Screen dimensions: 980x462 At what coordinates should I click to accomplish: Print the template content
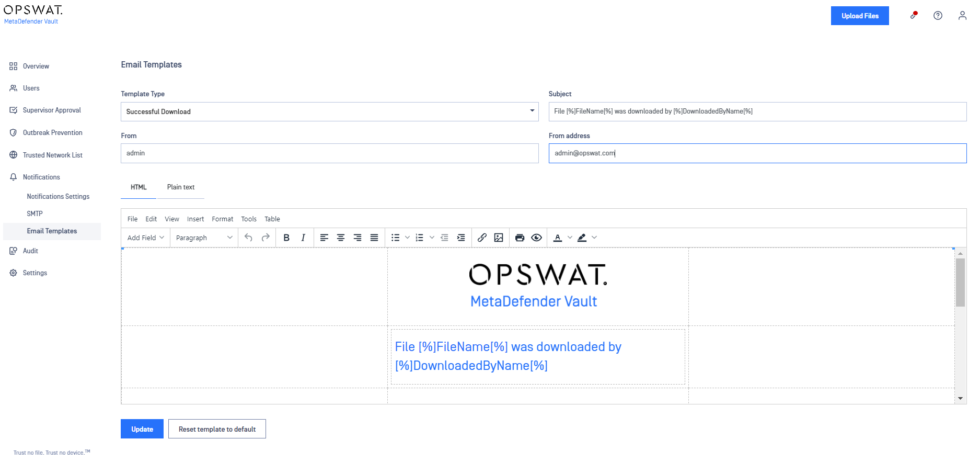(x=520, y=238)
